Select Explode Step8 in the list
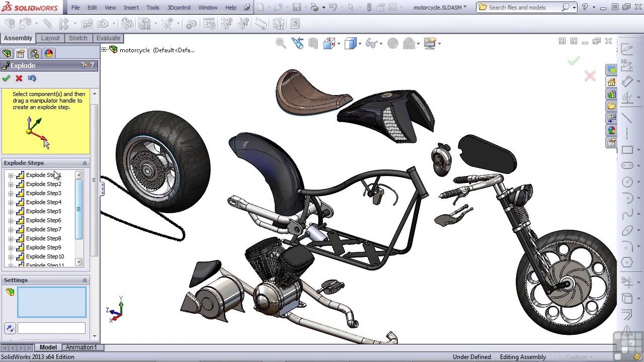The height and width of the screenshot is (362, 644). 43,238
